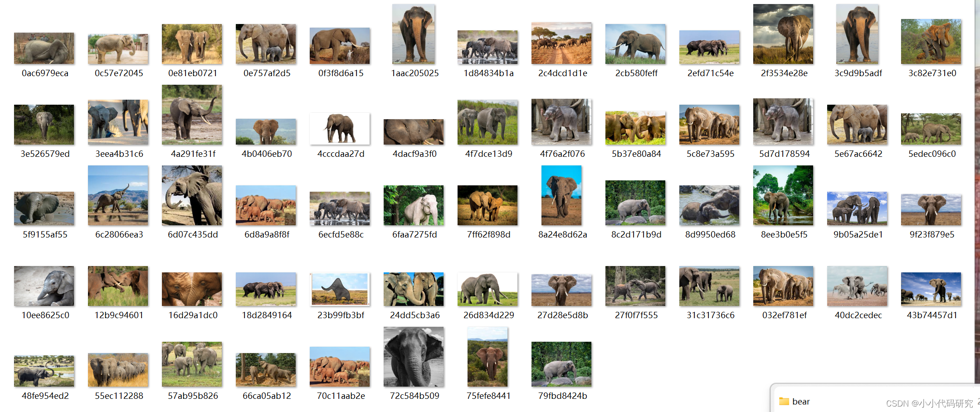Select herd image 1d84834b1a
Screen dimensions: 980x412
click(x=488, y=47)
